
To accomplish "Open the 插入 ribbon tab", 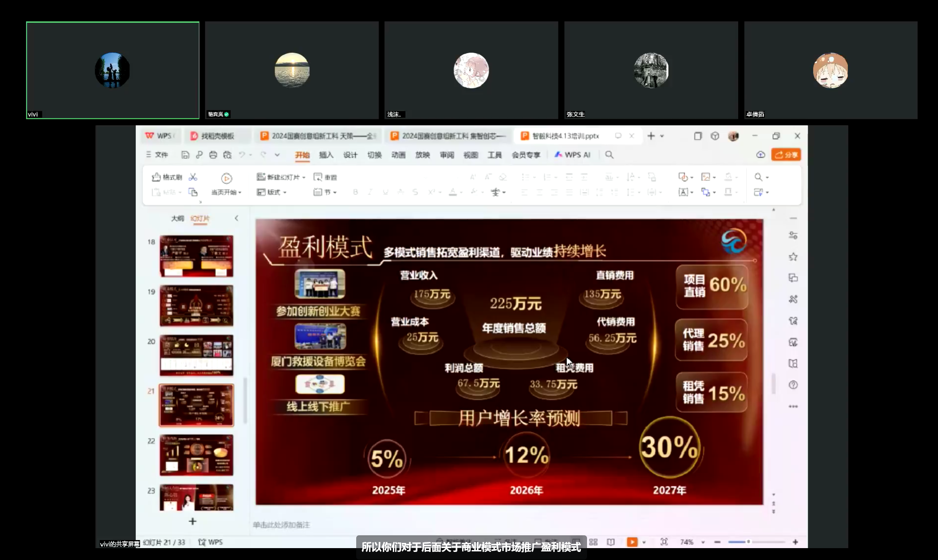I will [326, 155].
